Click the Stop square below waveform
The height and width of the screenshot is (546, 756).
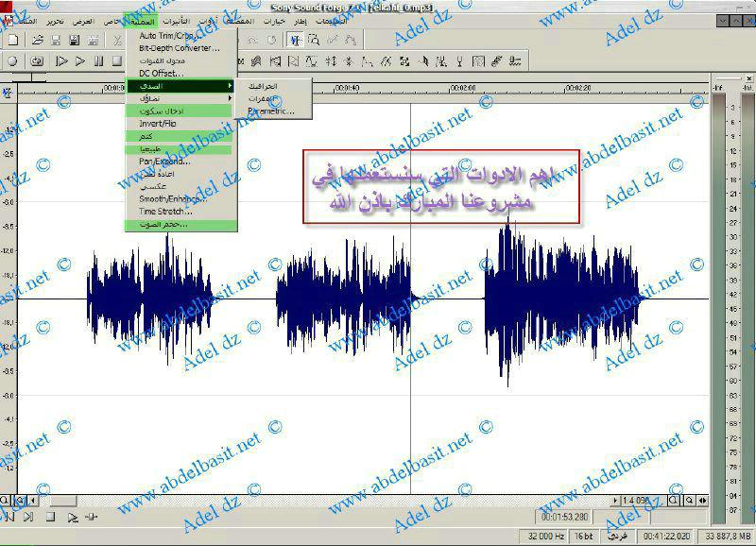[x=50, y=517]
